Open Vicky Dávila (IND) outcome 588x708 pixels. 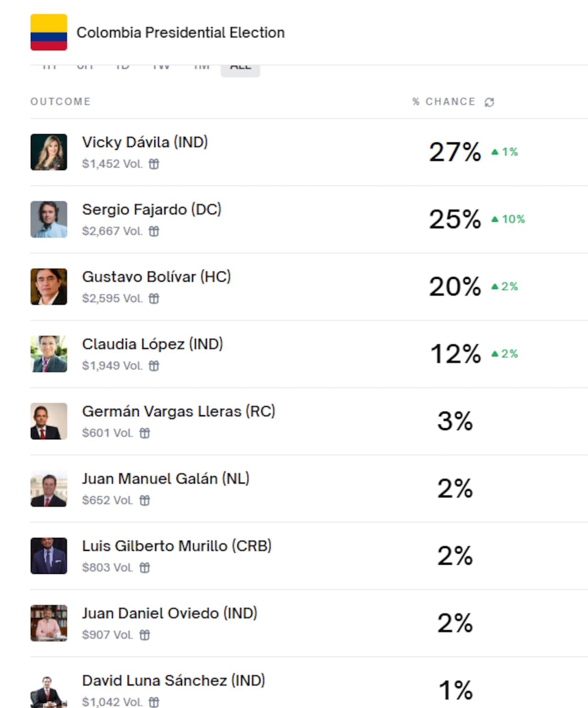(x=145, y=142)
